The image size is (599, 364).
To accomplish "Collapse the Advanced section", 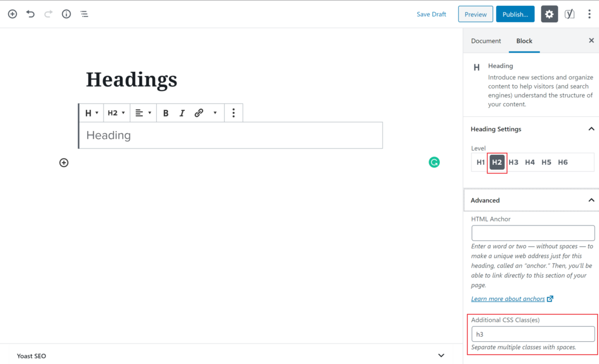I will point(591,200).
